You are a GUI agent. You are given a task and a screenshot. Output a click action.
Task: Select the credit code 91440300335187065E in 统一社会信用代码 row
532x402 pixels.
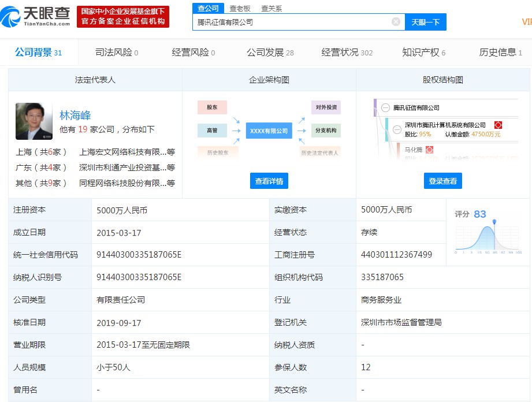[x=139, y=255]
